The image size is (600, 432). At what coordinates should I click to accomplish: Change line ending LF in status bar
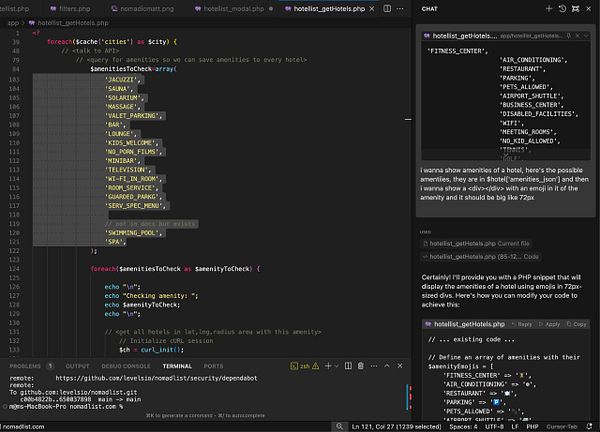[515, 426]
